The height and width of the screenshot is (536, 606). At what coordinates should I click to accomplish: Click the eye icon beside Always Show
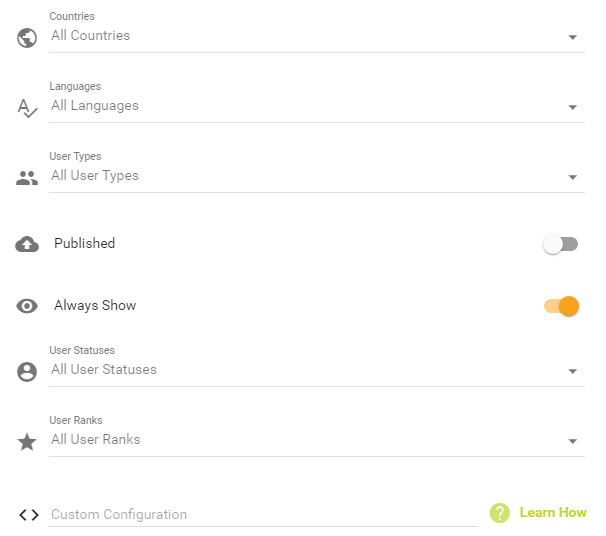27,306
